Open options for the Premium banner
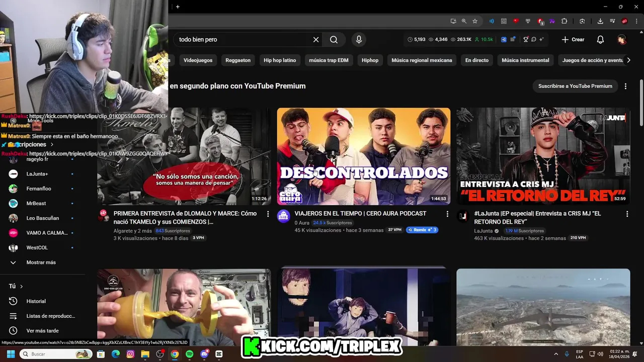644x362 pixels. coord(625,86)
